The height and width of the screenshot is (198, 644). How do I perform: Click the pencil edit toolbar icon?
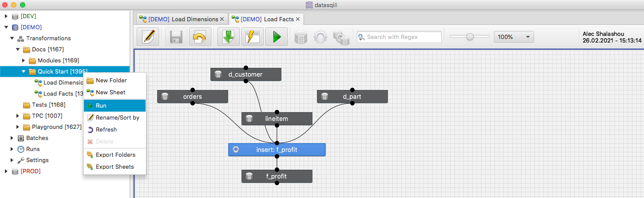click(x=148, y=37)
